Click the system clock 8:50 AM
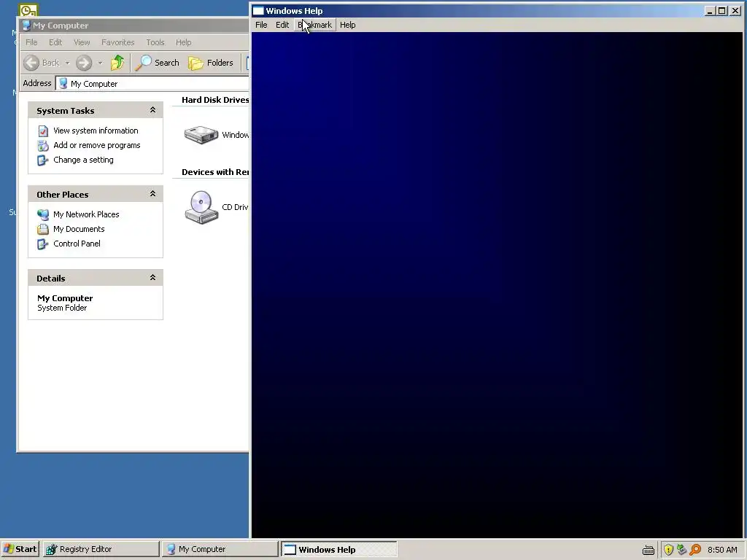Screen dimensions: 747x560 coord(722,550)
